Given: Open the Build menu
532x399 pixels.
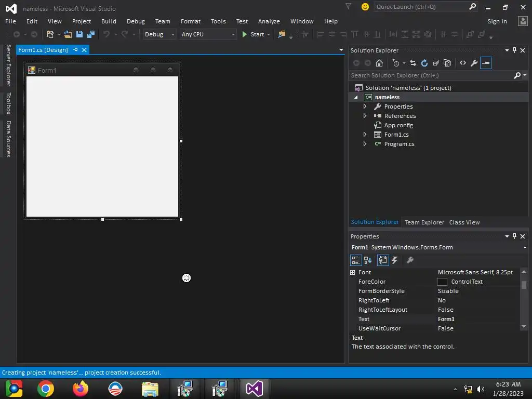Looking at the screenshot, I should pos(109,21).
